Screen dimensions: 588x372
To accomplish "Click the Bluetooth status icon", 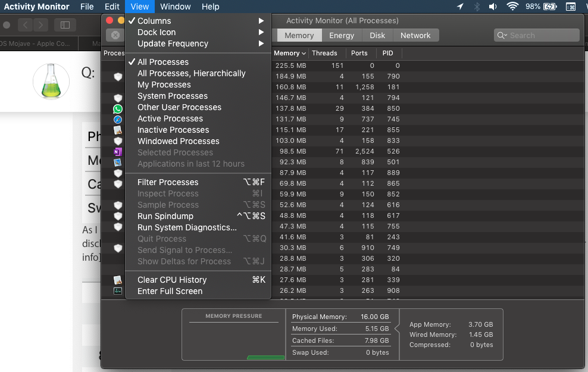I will coord(477,7).
